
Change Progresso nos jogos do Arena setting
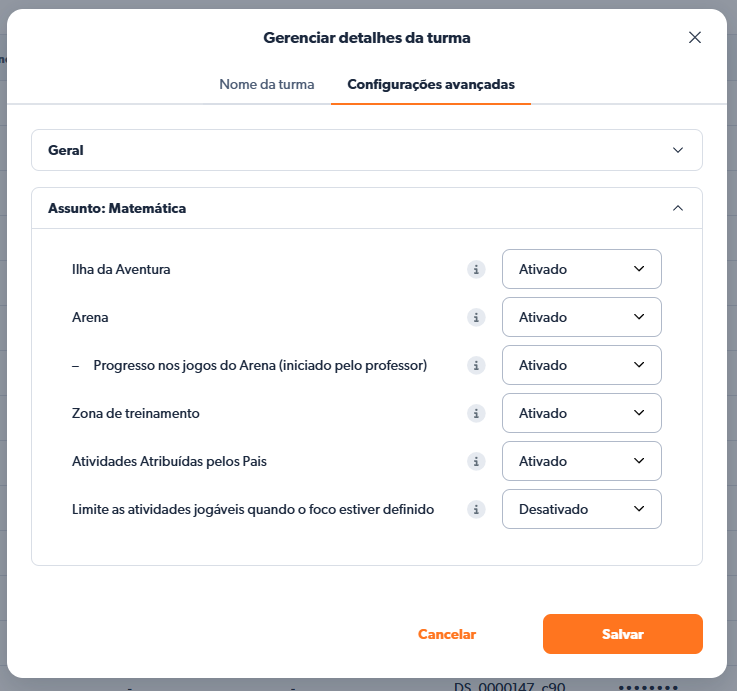(x=581, y=365)
